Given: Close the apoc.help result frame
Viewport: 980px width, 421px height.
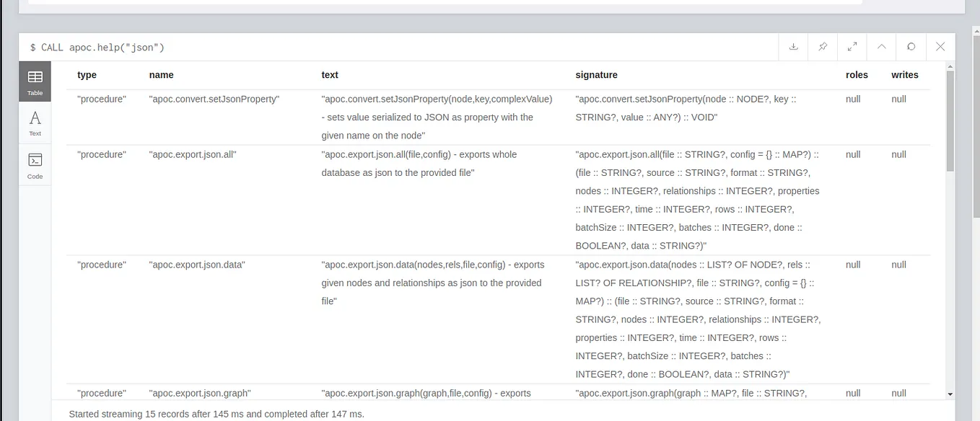Looking at the screenshot, I should pyautogui.click(x=940, y=46).
